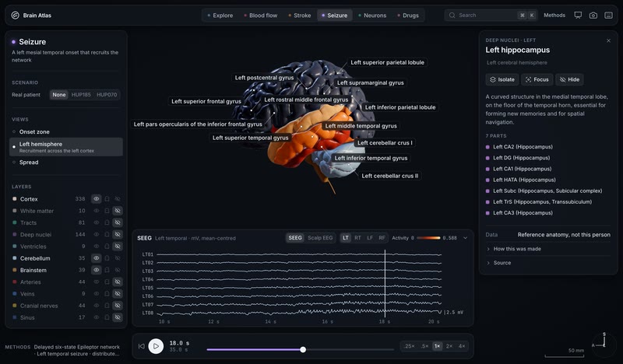Choose real patient HUP185
This screenshot has width=623, height=364.
click(x=81, y=95)
